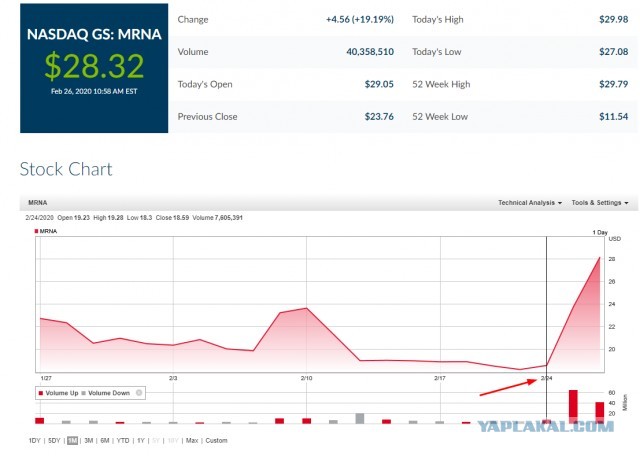Click the Change value +4.56 (+19.19%)
Viewport: 640px width, 456px height.
pos(360,19)
